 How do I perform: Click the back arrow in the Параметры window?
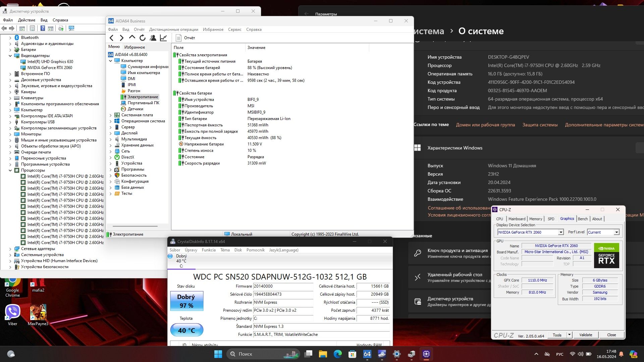pyautogui.click(x=306, y=14)
